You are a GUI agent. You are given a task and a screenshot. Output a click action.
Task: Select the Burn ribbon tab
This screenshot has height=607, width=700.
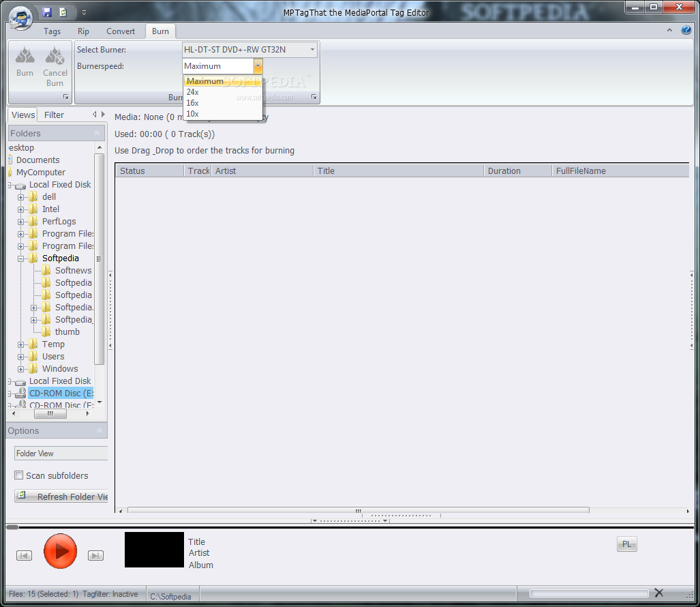click(160, 31)
